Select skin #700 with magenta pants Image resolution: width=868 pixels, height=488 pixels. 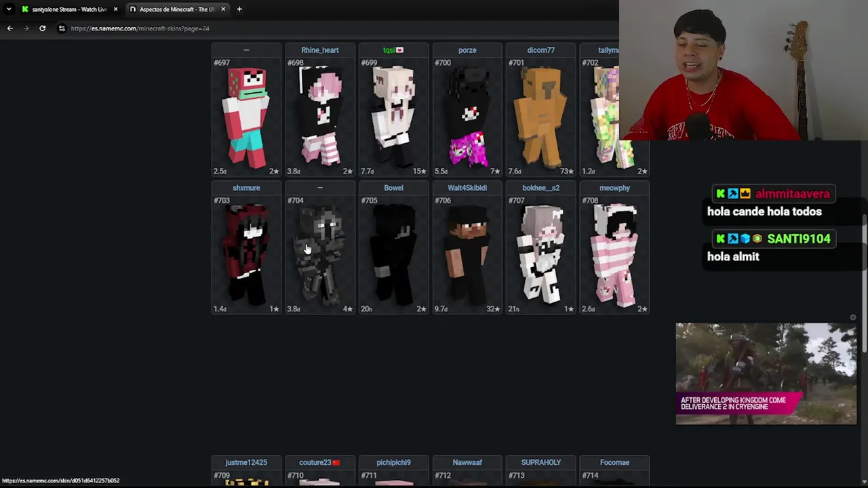click(x=467, y=117)
